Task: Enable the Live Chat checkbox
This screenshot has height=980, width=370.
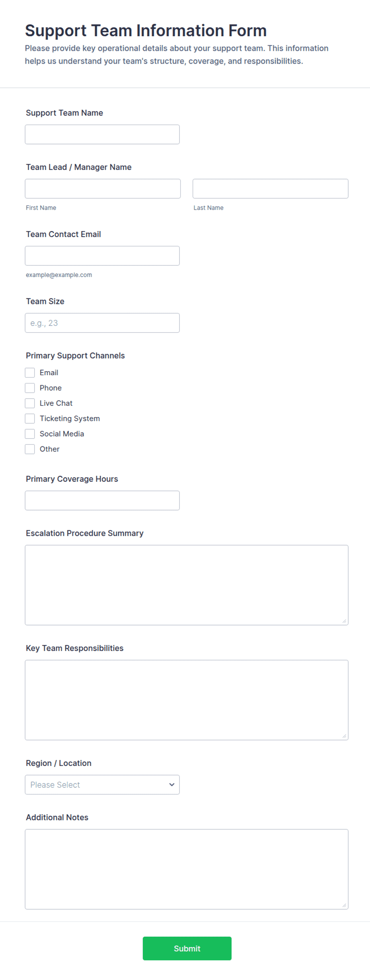Action: coord(30,403)
